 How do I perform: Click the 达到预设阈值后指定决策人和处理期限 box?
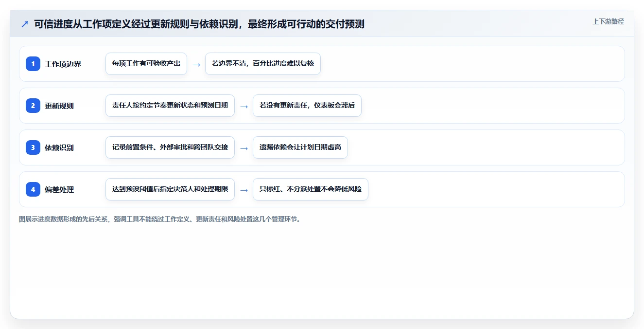point(170,189)
